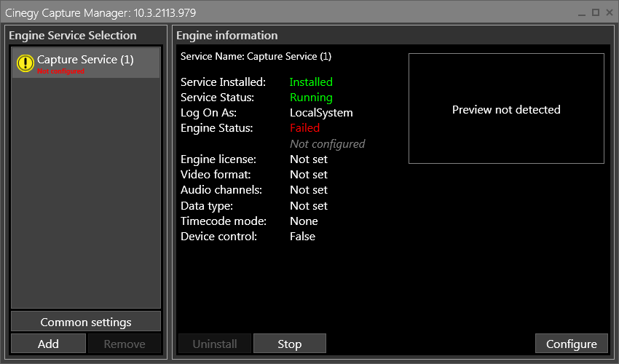Image resolution: width=619 pixels, height=364 pixels.
Task: Click the 'LocalSystem' log on value
Action: (321, 113)
